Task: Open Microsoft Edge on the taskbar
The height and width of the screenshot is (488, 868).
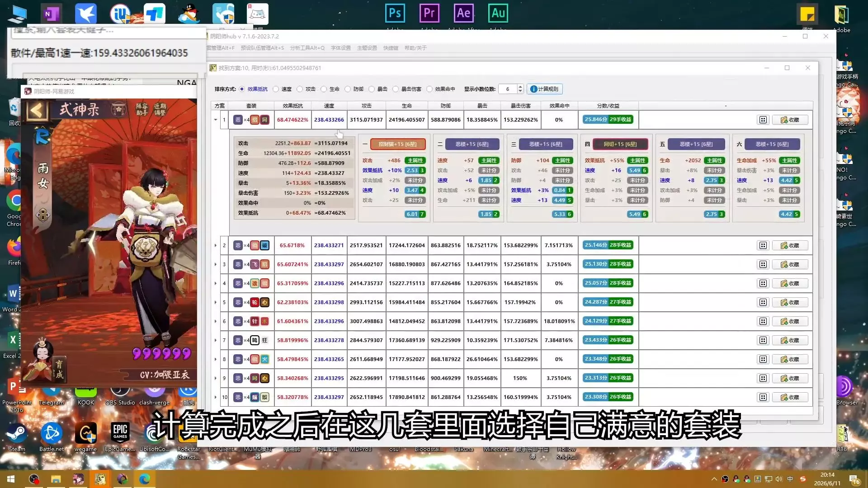Action: [145, 479]
